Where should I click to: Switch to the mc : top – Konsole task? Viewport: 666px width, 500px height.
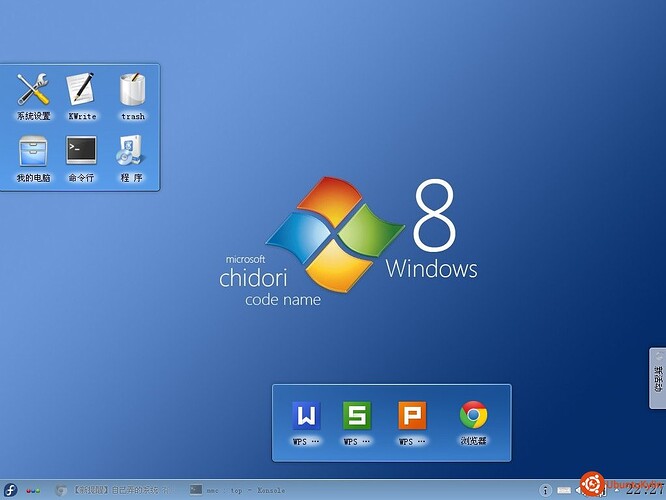(240, 490)
